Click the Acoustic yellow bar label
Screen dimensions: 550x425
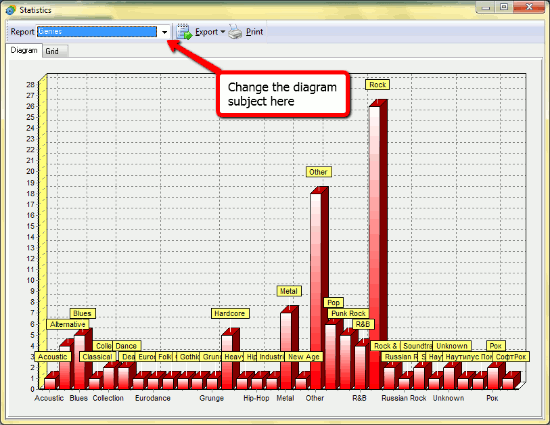click(53, 357)
